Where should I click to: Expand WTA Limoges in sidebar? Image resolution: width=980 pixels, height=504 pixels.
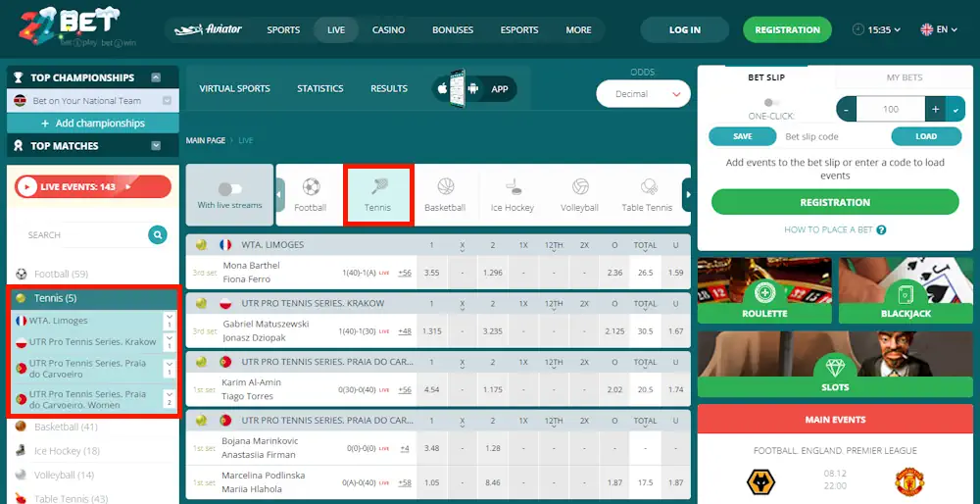pos(169,321)
